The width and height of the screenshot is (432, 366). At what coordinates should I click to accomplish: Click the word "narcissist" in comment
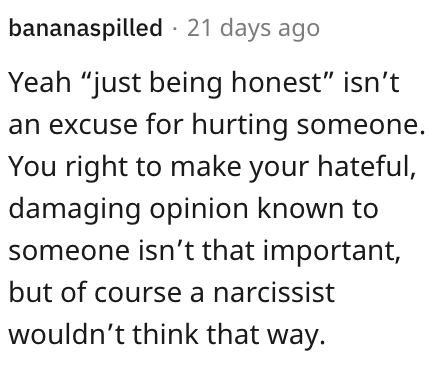(x=274, y=292)
